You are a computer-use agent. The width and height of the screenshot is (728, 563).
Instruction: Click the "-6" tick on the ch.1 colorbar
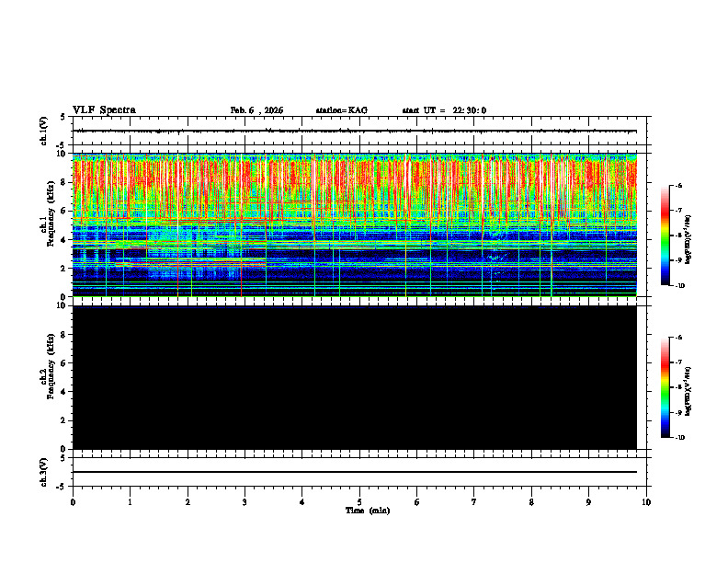(679, 185)
